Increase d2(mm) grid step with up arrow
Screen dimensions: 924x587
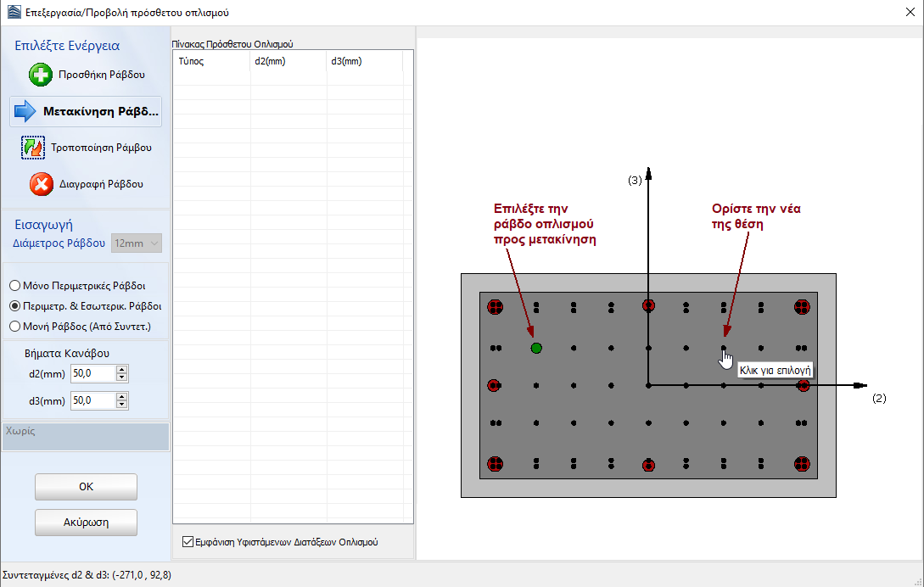click(x=122, y=370)
